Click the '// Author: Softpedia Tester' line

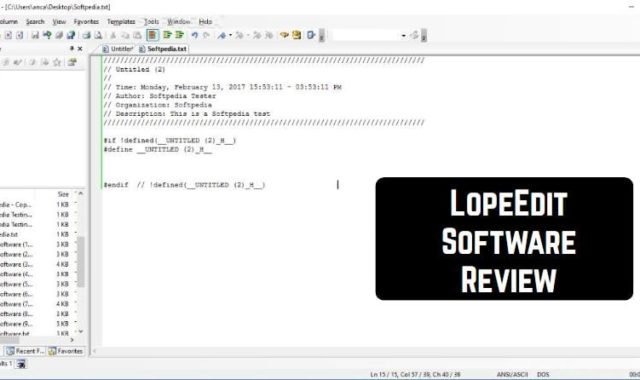[160, 96]
